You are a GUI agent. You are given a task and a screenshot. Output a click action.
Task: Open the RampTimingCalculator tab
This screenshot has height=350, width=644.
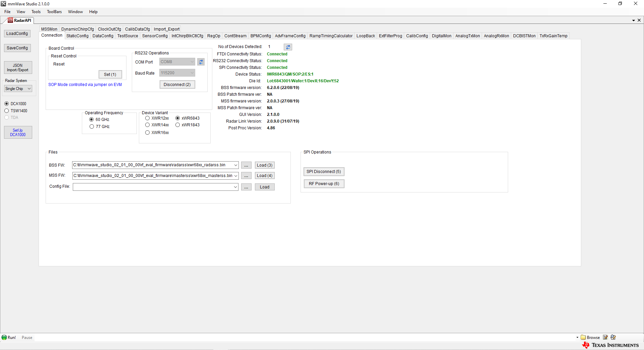pos(331,36)
